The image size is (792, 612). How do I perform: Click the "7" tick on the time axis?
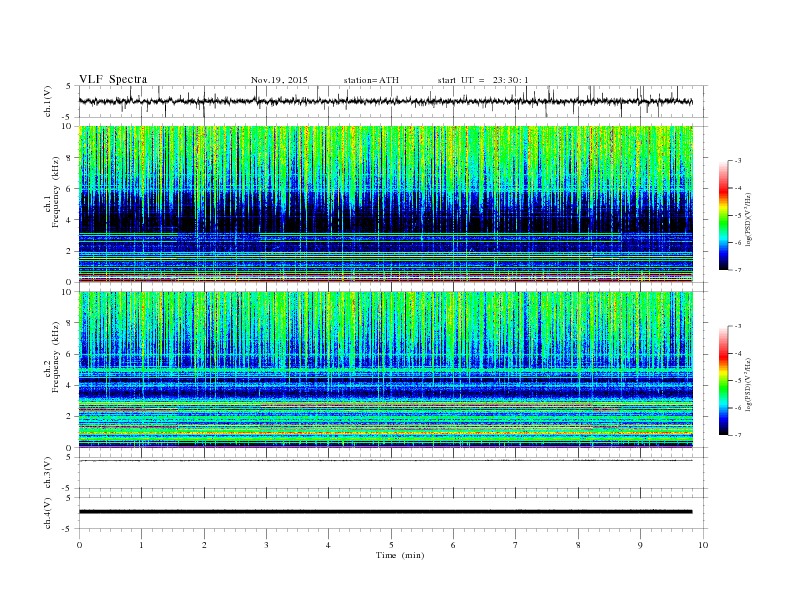tap(516, 545)
